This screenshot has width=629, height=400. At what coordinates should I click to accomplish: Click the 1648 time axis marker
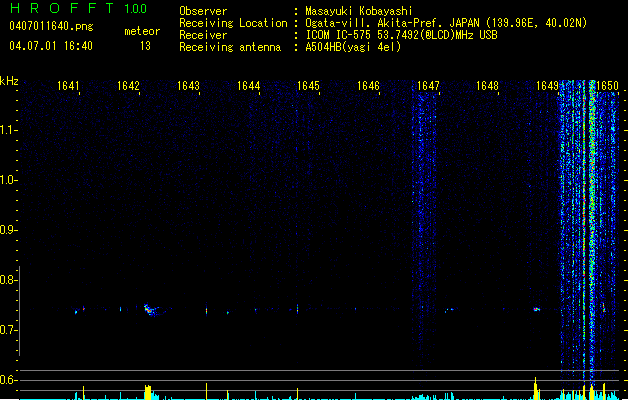pos(487,86)
